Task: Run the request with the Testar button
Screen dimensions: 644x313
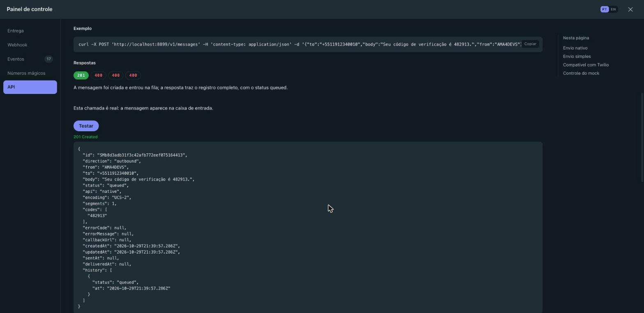Action: pos(86,126)
